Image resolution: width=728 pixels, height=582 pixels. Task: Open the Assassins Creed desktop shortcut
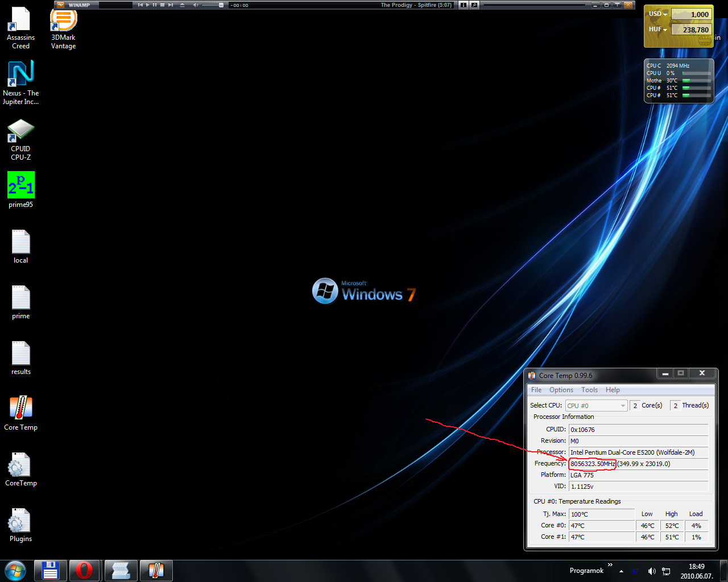(20, 28)
